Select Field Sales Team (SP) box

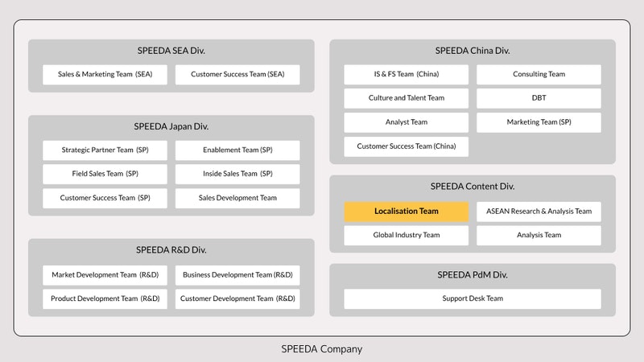point(105,174)
